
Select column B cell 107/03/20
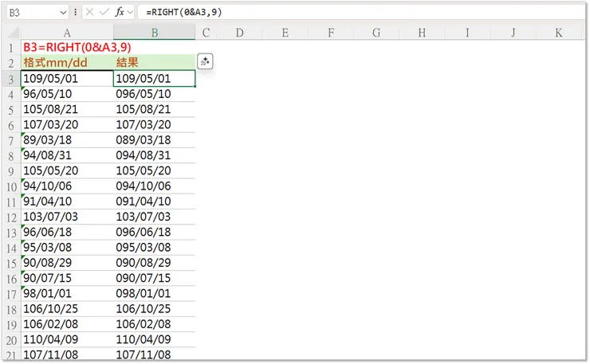154,124
